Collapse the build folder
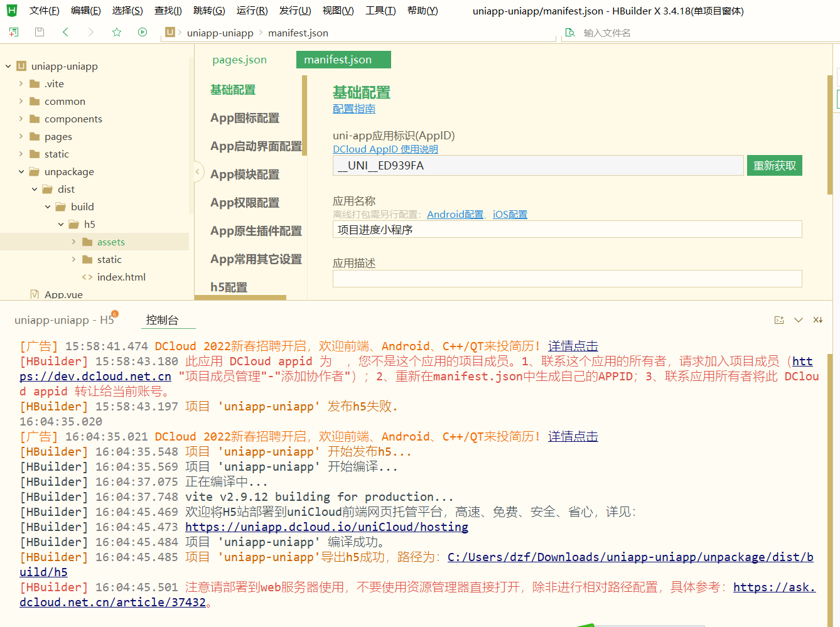840x627 pixels. (48, 206)
